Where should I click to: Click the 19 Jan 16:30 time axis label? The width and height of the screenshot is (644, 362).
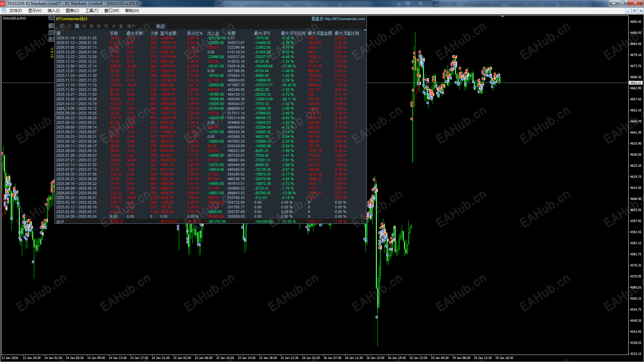click(x=504, y=358)
